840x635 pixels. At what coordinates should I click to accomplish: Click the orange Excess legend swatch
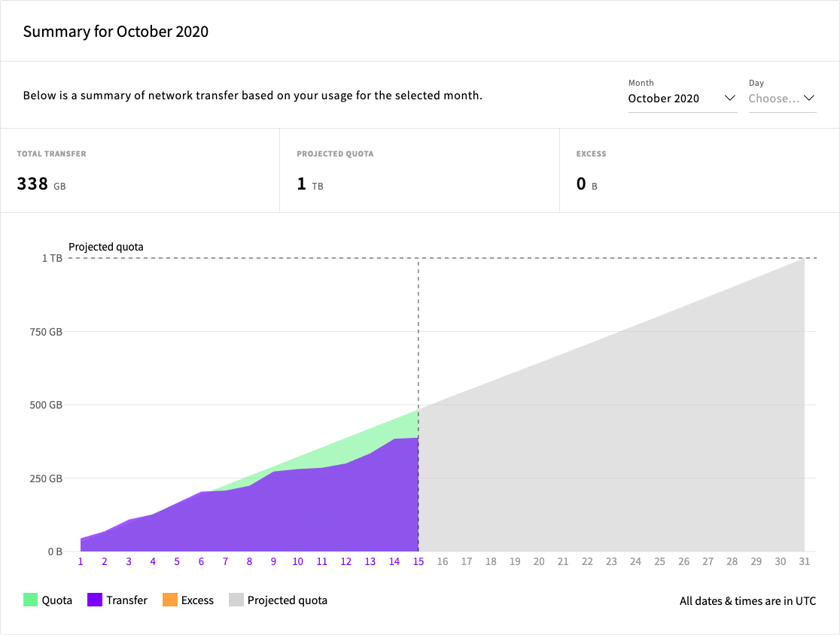point(169,600)
